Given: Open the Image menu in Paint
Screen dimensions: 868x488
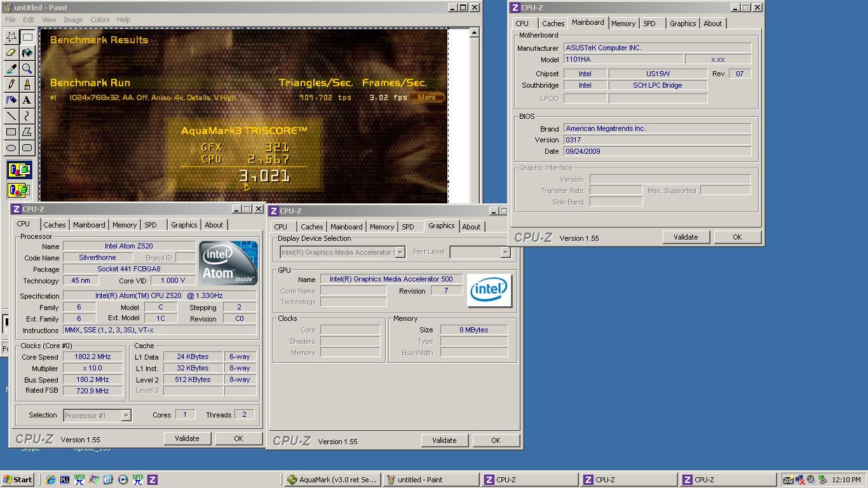Looking at the screenshot, I should [x=73, y=20].
